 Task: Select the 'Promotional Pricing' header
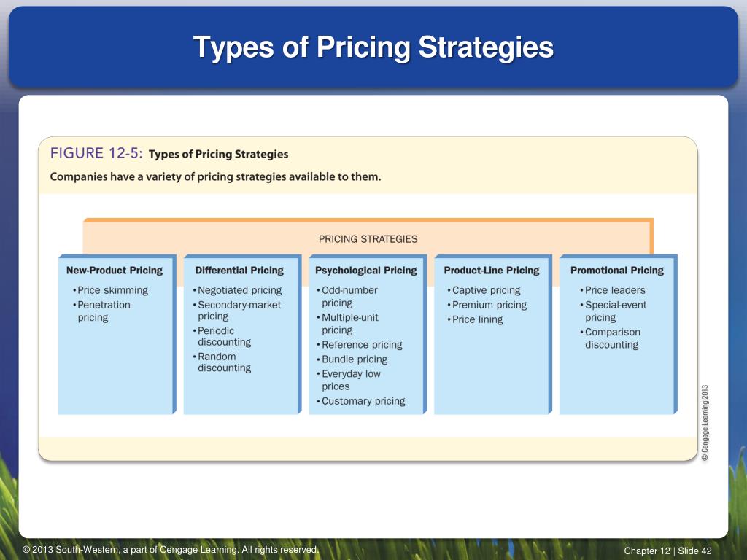pyautogui.click(x=617, y=270)
